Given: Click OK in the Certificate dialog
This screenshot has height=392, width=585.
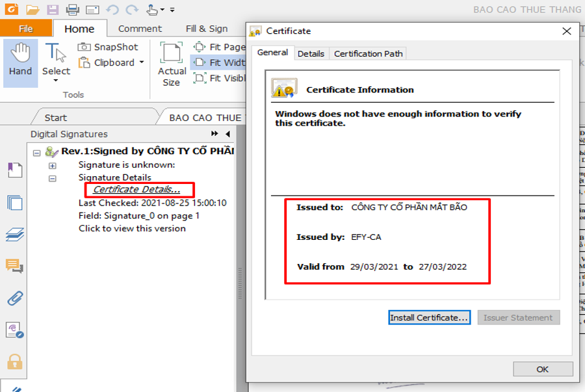Looking at the screenshot, I should (x=543, y=369).
